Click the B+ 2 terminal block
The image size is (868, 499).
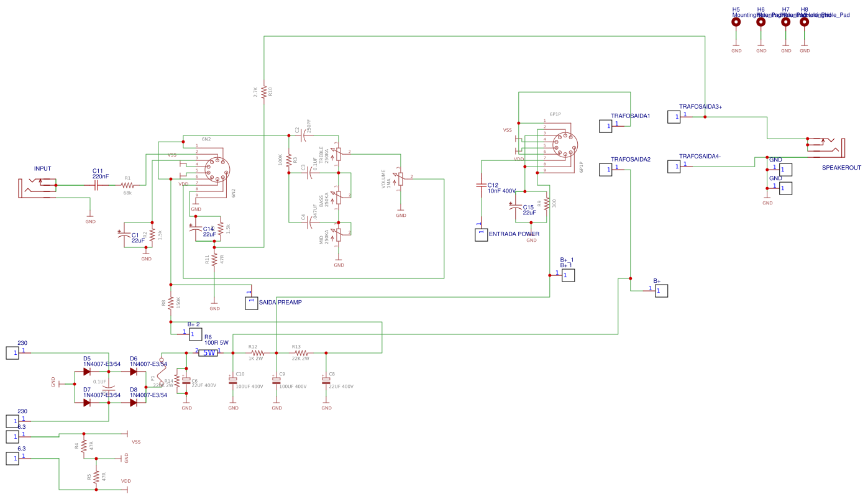[195, 334]
